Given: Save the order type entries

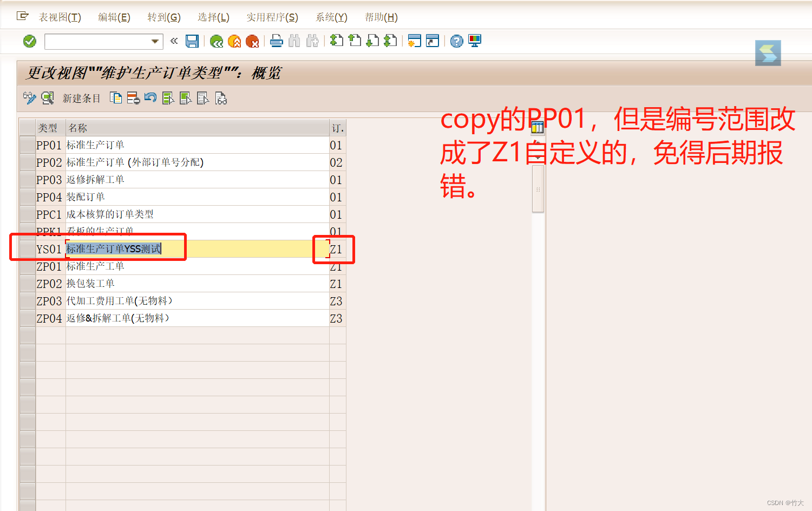Looking at the screenshot, I should click(192, 41).
